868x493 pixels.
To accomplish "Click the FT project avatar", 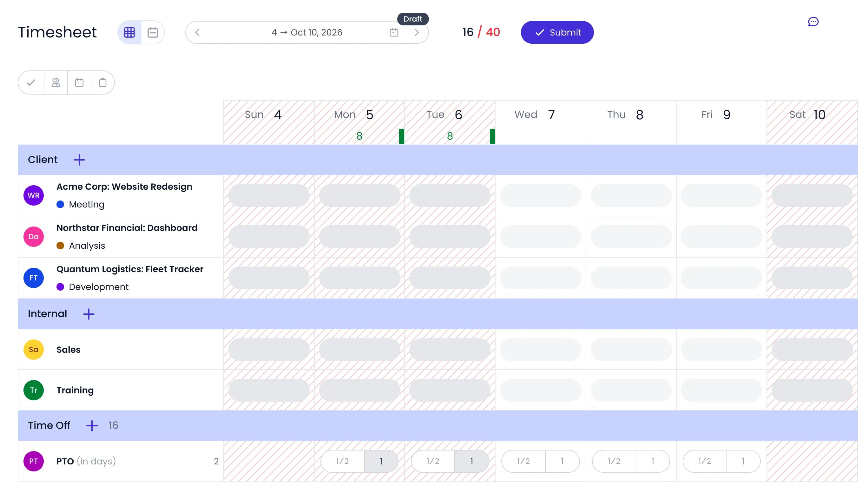I will [x=34, y=278].
